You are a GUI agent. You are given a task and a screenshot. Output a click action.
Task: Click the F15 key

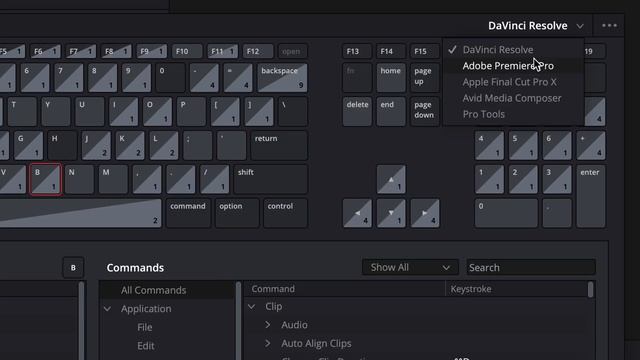click(x=425, y=51)
